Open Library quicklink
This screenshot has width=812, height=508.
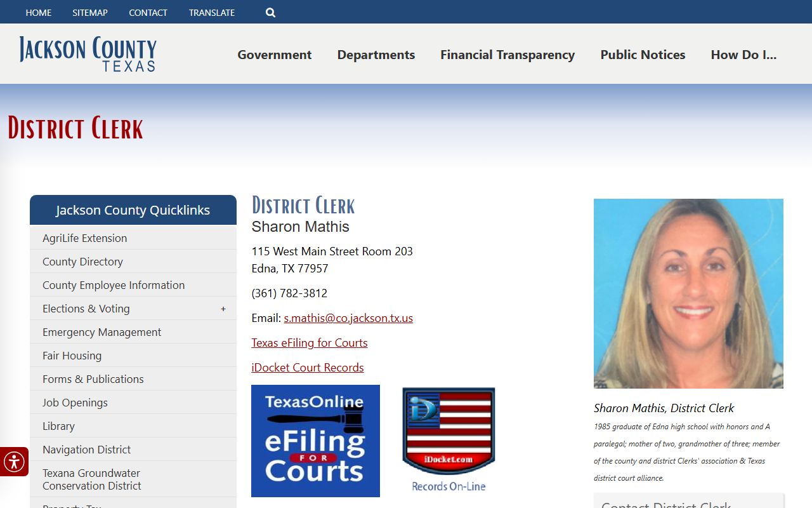point(133,426)
